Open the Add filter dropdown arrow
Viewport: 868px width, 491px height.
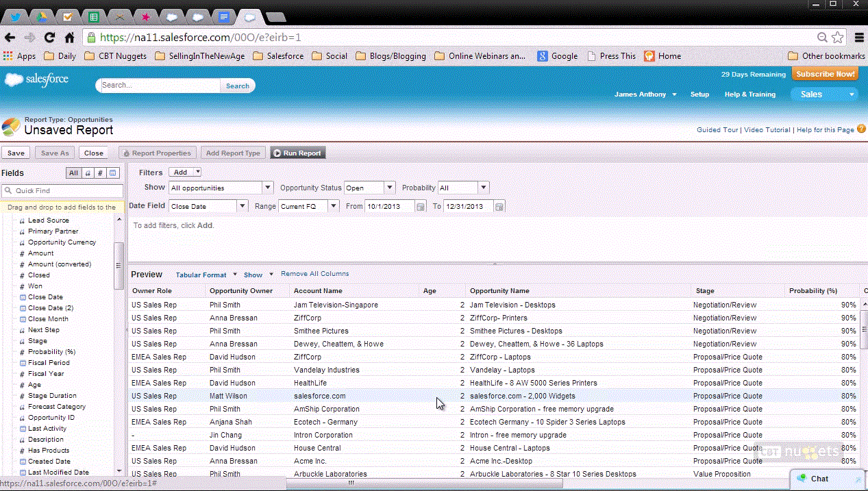click(197, 173)
